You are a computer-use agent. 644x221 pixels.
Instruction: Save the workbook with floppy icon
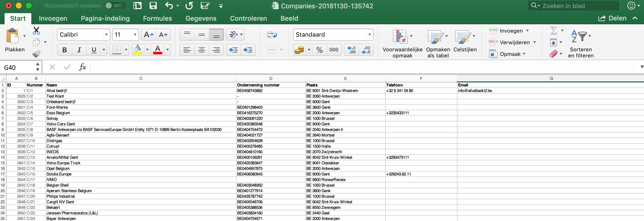(x=153, y=6)
